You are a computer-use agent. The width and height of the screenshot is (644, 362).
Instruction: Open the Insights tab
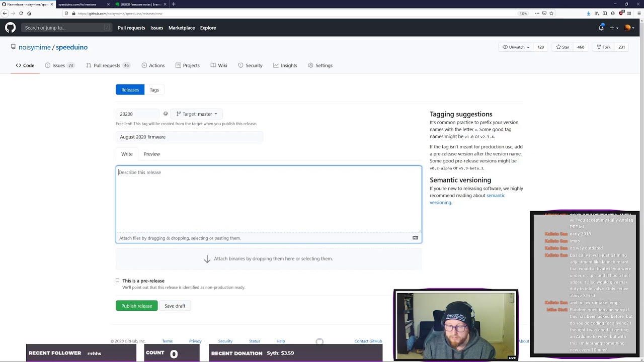click(285, 65)
